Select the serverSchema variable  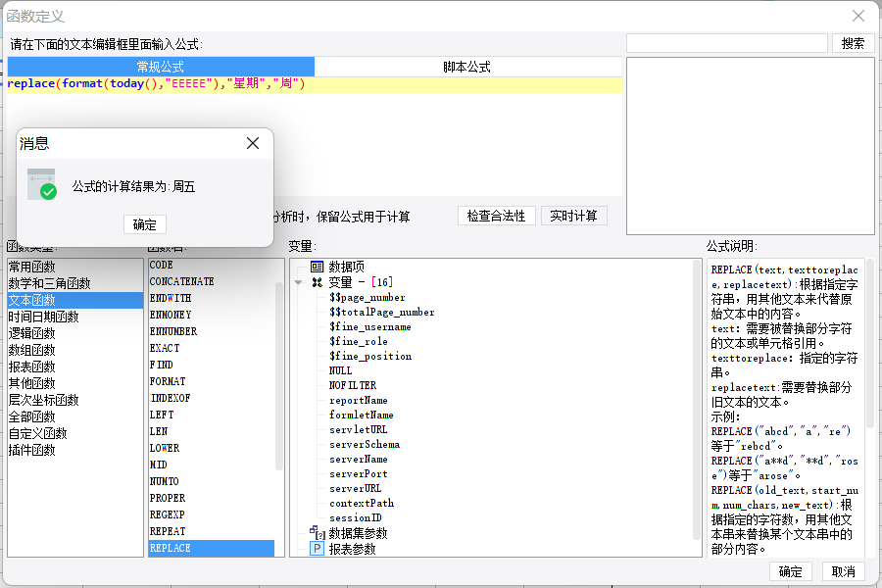tap(365, 444)
